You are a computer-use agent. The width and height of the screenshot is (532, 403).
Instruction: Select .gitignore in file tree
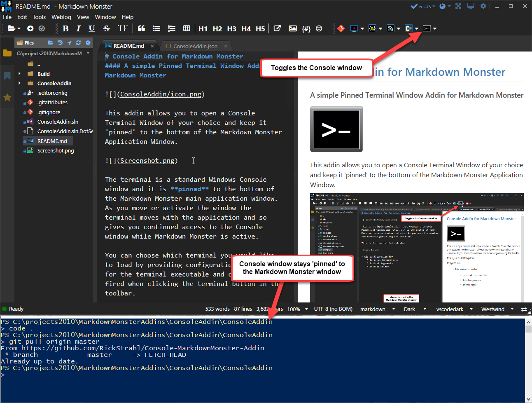click(49, 112)
